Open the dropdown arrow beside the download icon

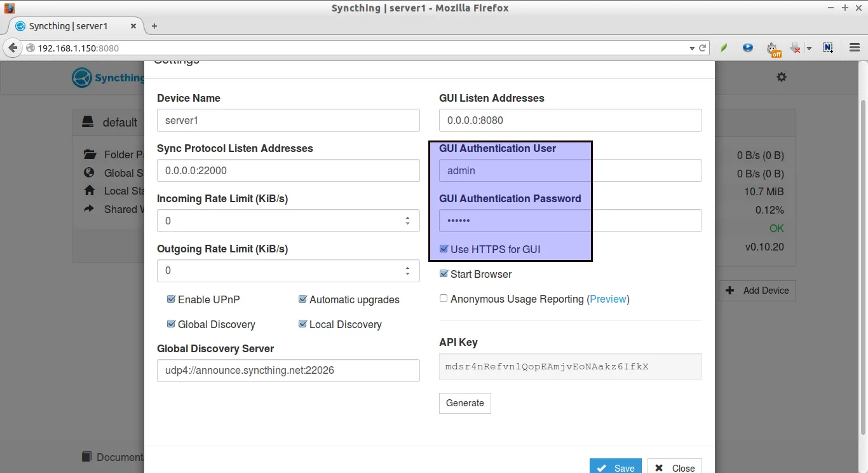(809, 48)
